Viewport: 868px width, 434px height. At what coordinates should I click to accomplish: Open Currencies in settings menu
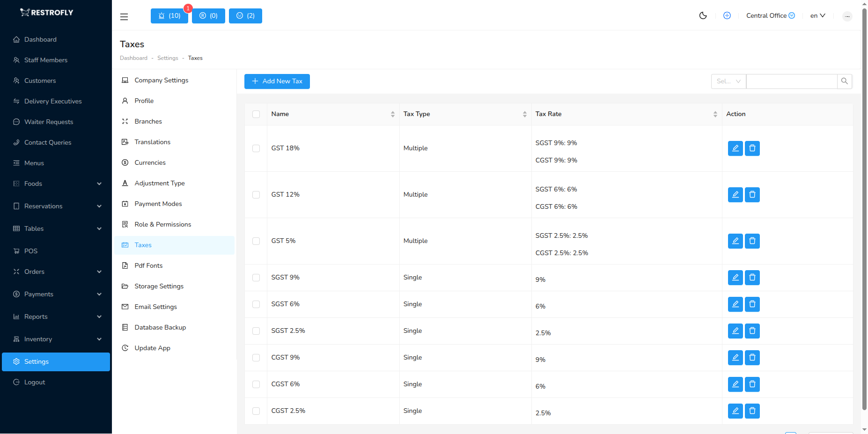[x=150, y=162]
